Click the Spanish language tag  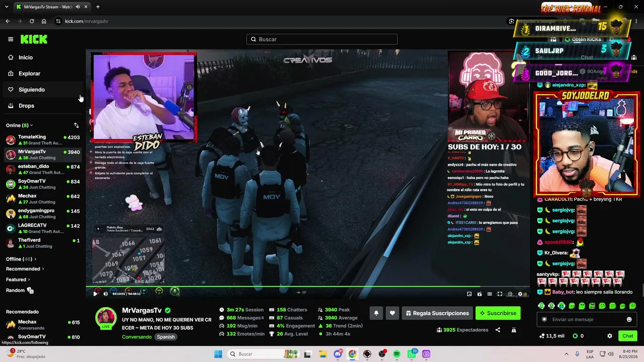[x=166, y=337]
